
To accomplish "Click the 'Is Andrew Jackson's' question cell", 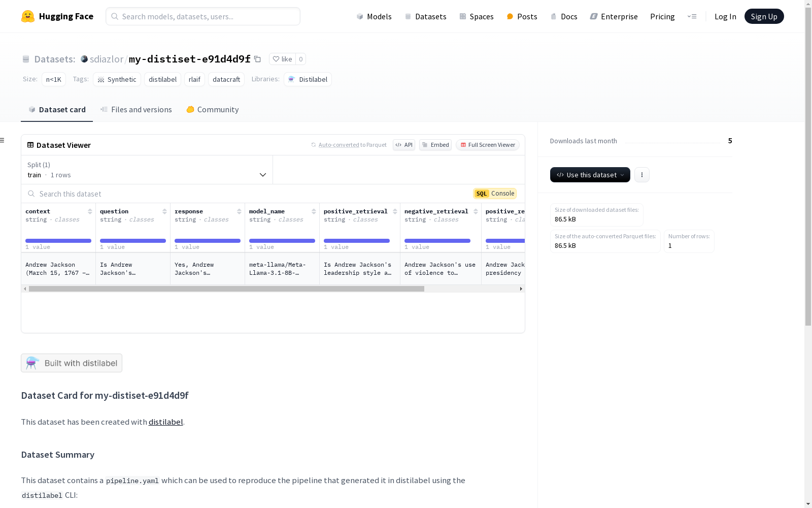I will 133,269.
